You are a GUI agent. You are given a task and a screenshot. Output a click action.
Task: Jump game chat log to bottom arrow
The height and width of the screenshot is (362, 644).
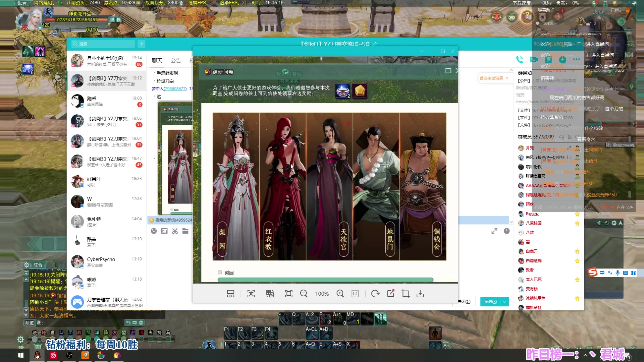pos(26,316)
